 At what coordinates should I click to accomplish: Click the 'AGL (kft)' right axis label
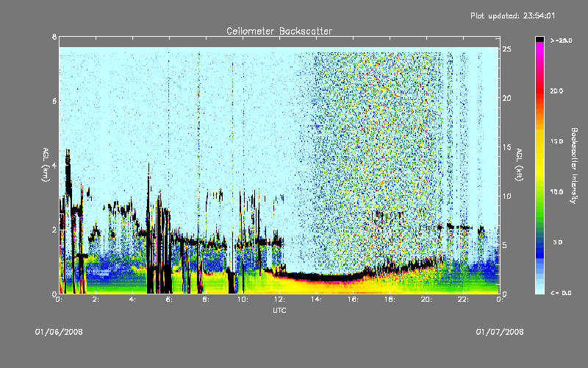519,165
